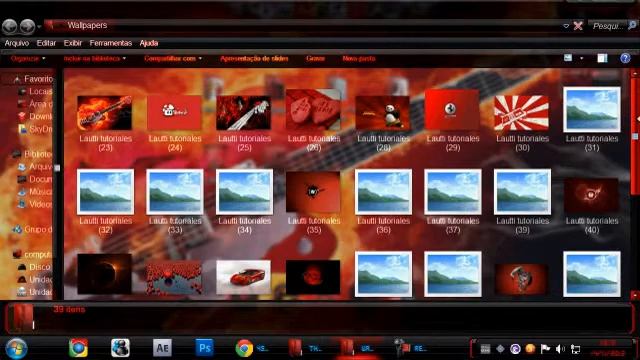Open Downloads in navigation pane
This screenshot has width=640, height=360.
[36, 116]
